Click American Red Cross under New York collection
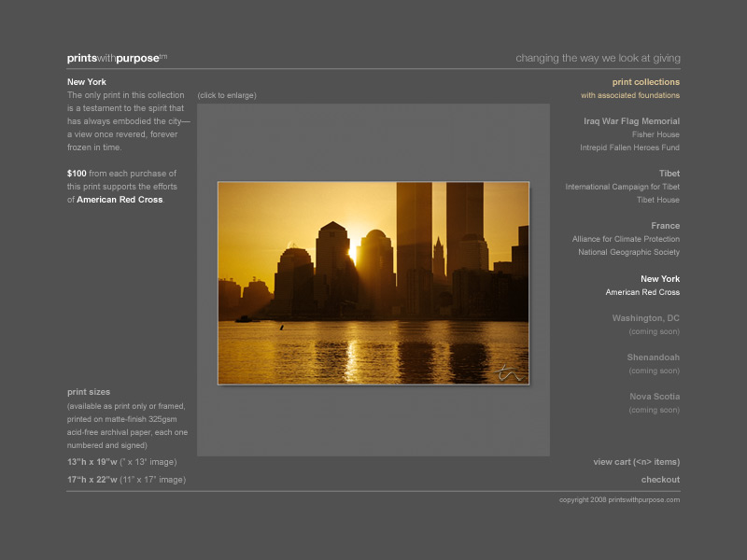This screenshot has height=560, width=747. (x=642, y=292)
